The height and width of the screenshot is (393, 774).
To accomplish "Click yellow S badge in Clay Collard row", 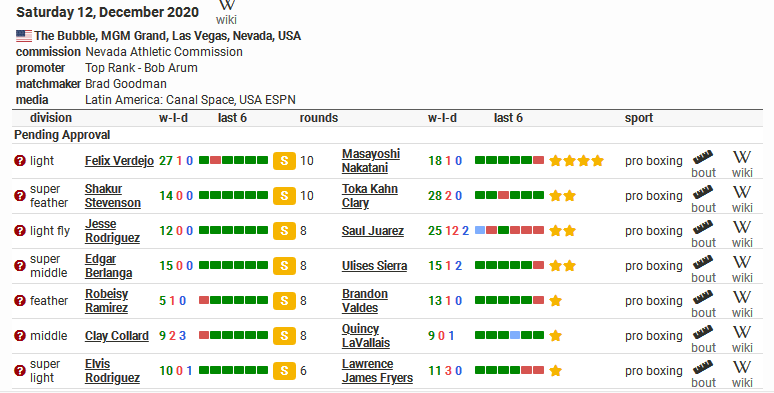I will (284, 336).
